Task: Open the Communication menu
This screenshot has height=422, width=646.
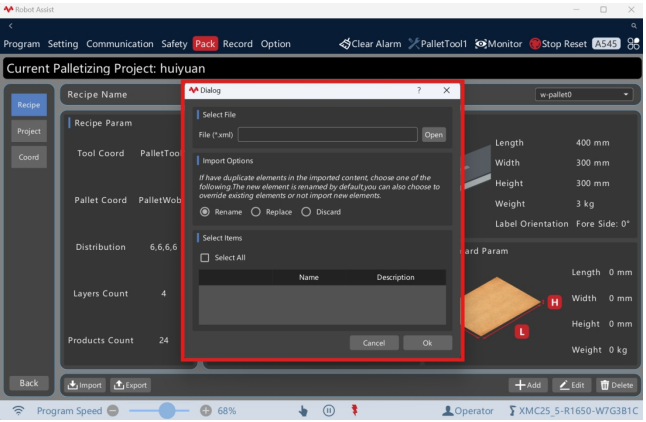Action: coord(120,44)
